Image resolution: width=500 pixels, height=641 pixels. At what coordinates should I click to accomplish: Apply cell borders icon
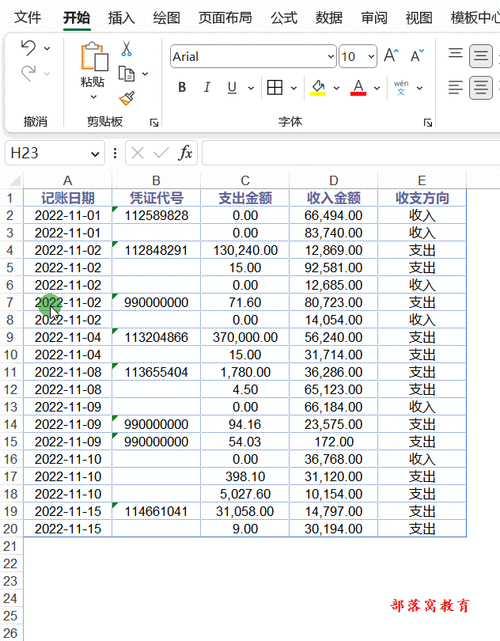coord(274,87)
